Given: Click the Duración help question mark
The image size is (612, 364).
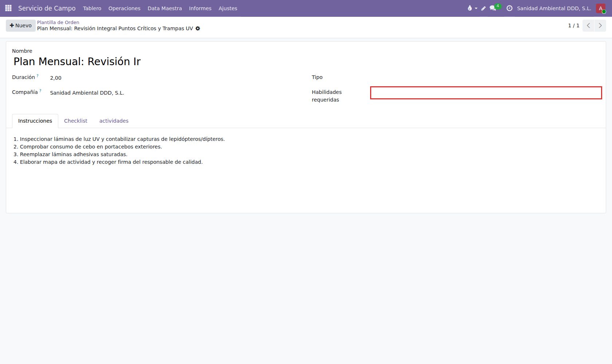Looking at the screenshot, I should tap(38, 76).
